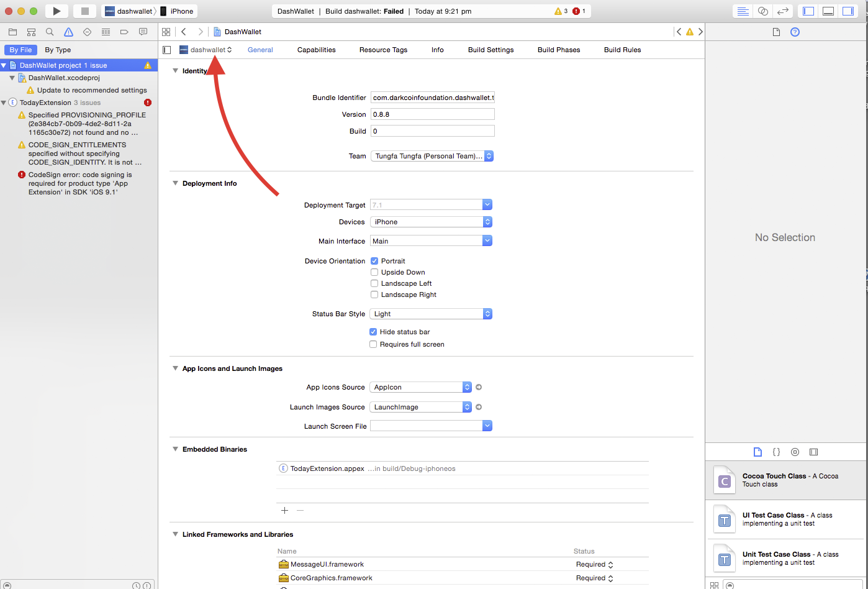Open the debug navigator icon

coord(106,32)
